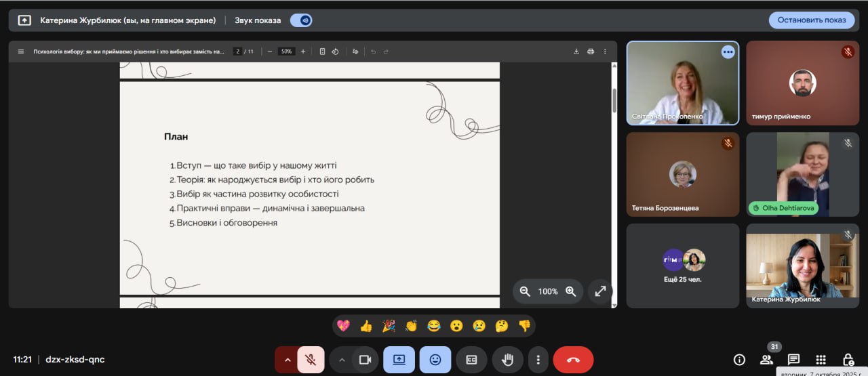Open the activities grid icon
868x376 pixels.
[821, 360]
